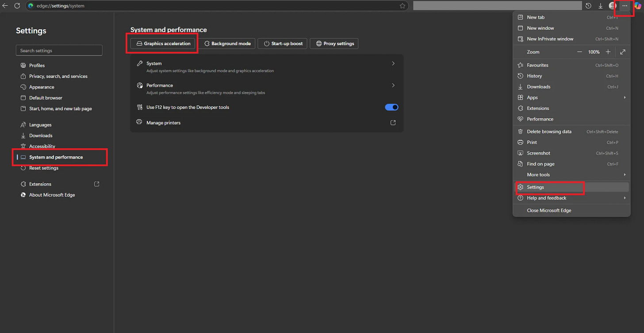Click the history clock icon in toolbar
Screen dimensions: 644x333
pos(588,6)
